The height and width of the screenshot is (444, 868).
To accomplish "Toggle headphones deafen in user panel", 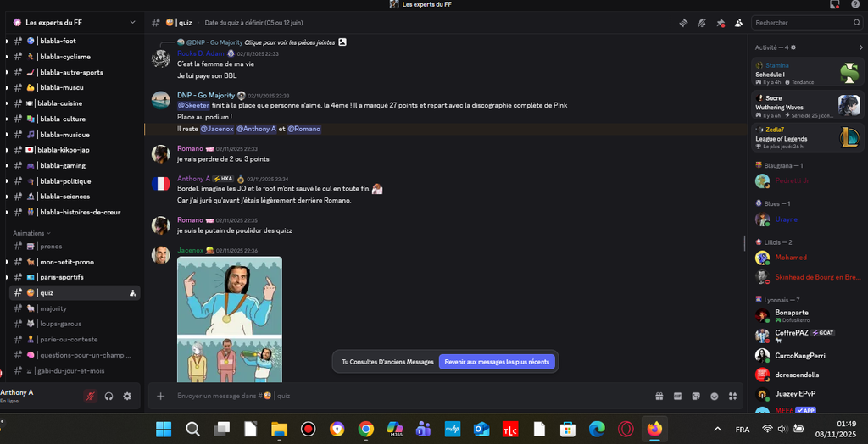I will (109, 396).
